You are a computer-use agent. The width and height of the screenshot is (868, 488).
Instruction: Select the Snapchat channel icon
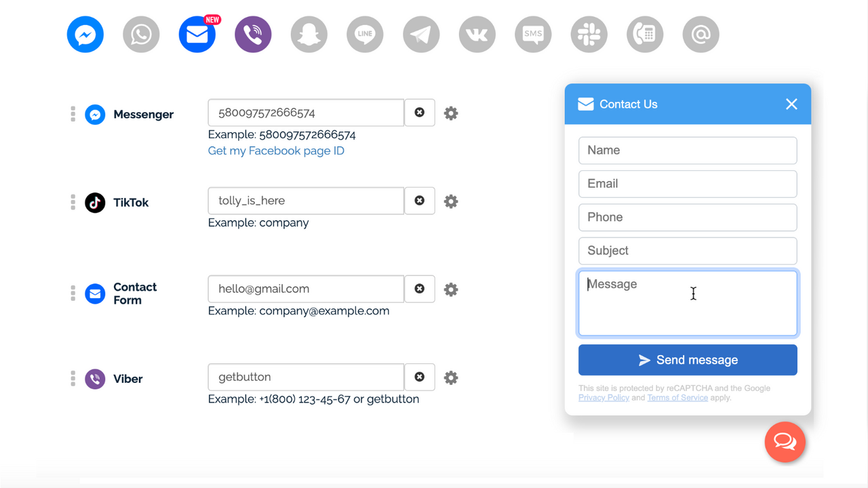pyautogui.click(x=309, y=35)
